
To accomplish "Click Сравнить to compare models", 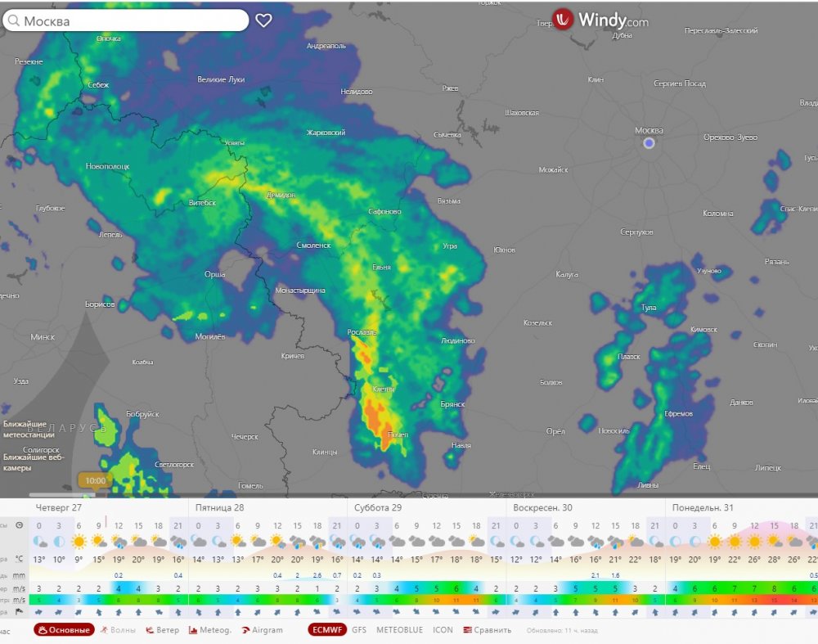I will click(x=487, y=630).
